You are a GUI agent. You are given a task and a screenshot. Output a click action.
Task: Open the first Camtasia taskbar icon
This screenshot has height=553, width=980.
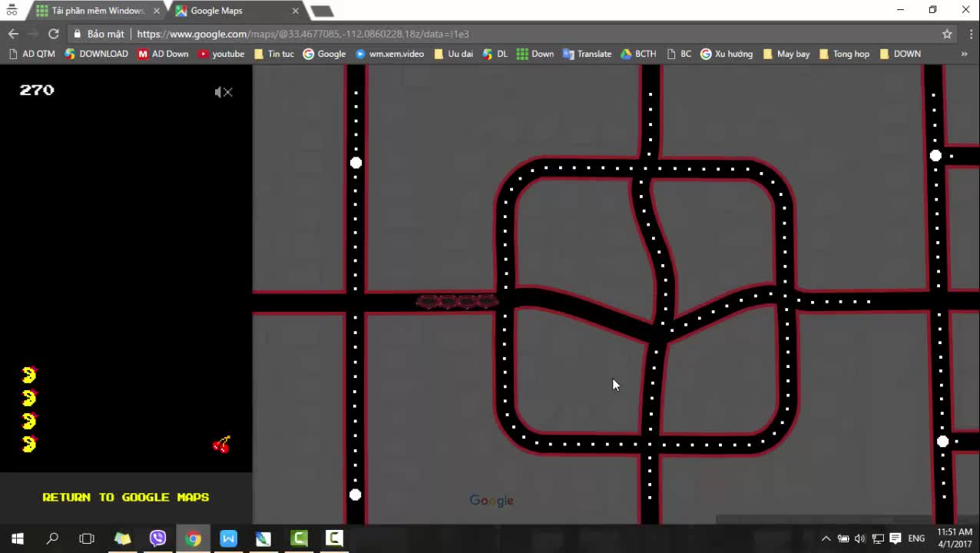(x=299, y=538)
